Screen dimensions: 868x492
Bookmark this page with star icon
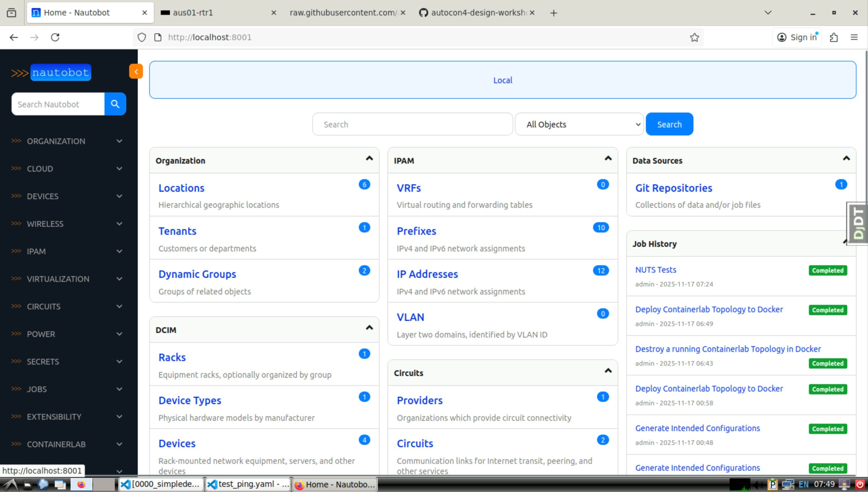click(694, 37)
